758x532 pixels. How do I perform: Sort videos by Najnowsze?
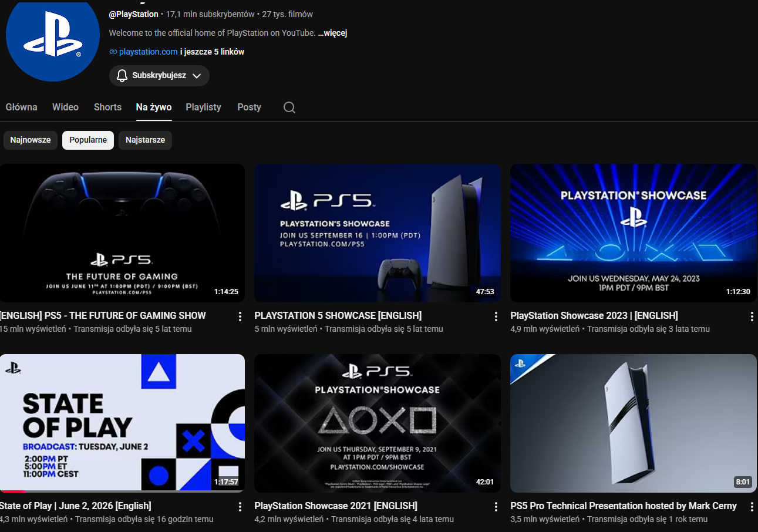tap(31, 140)
